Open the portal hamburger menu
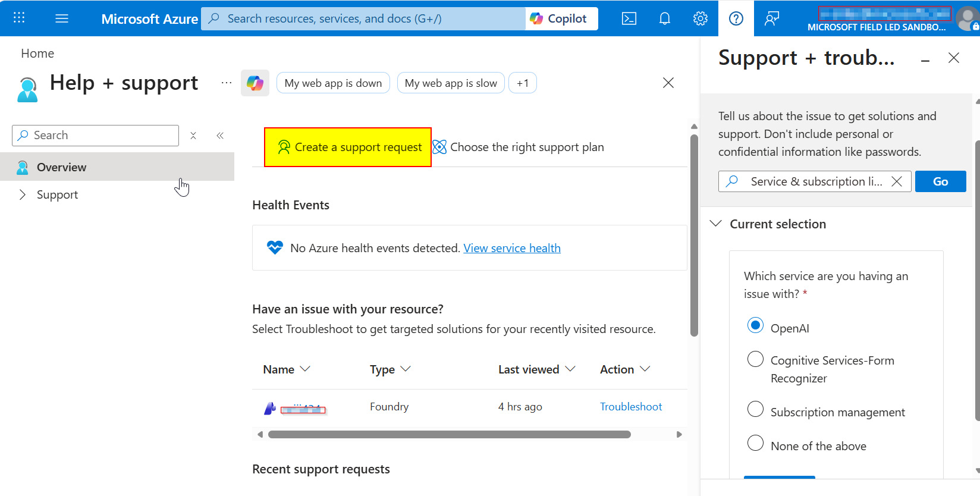The image size is (980, 496). point(62,18)
